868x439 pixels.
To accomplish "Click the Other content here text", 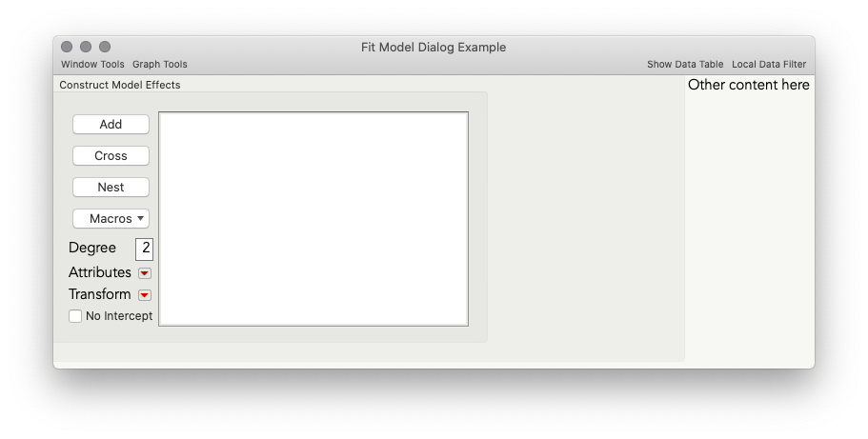I will 749,85.
